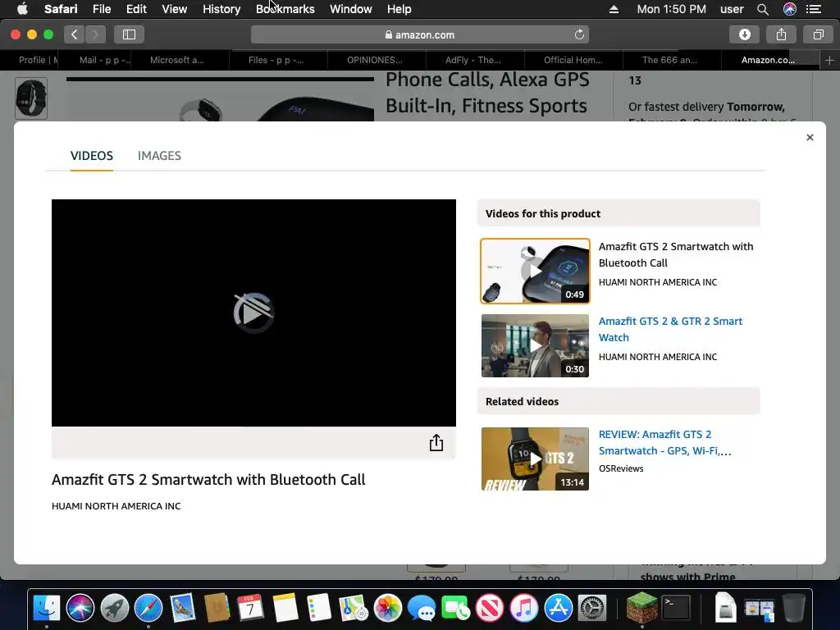The height and width of the screenshot is (630, 840).
Task: Open Calendar from the Dock
Action: point(250,608)
